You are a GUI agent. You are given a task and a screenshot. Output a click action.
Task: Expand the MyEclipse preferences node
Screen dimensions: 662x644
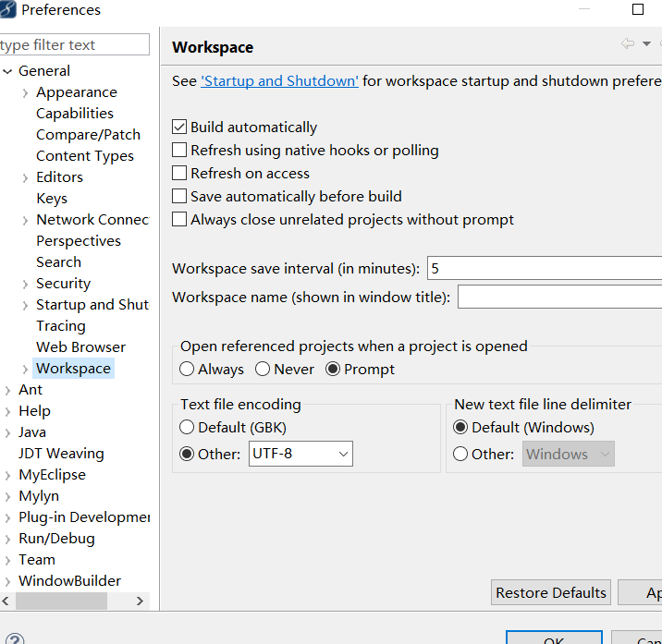click(x=7, y=476)
